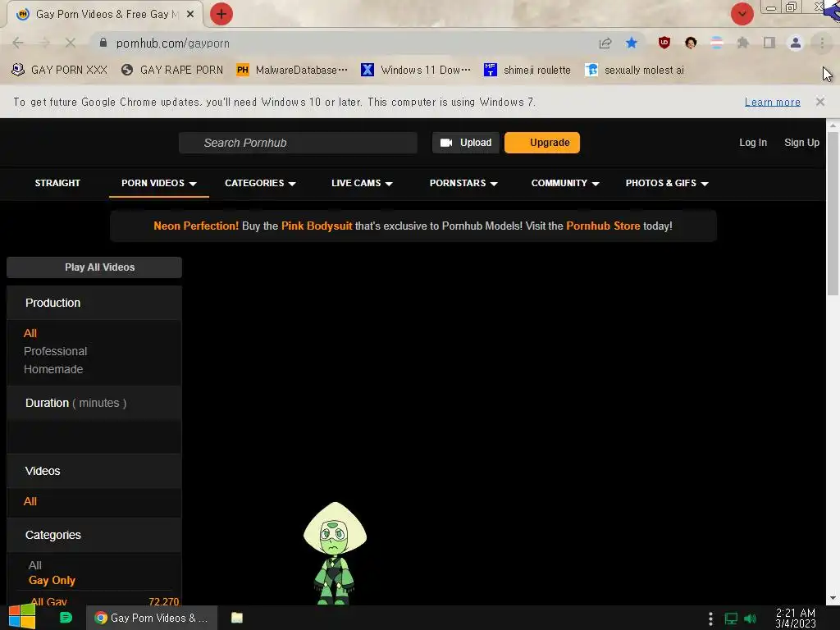Click the Play All Videos button
The image size is (840, 630).
pos(94,267)
